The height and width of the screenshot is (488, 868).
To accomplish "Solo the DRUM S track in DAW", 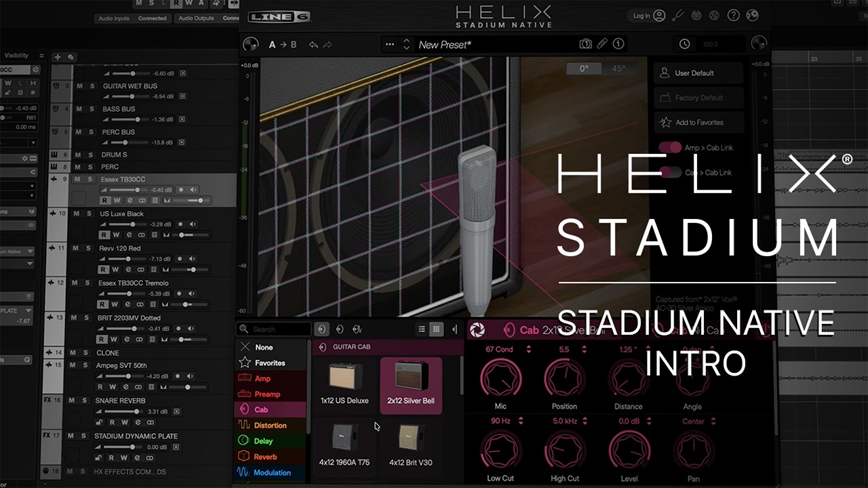I will [91, 155].
